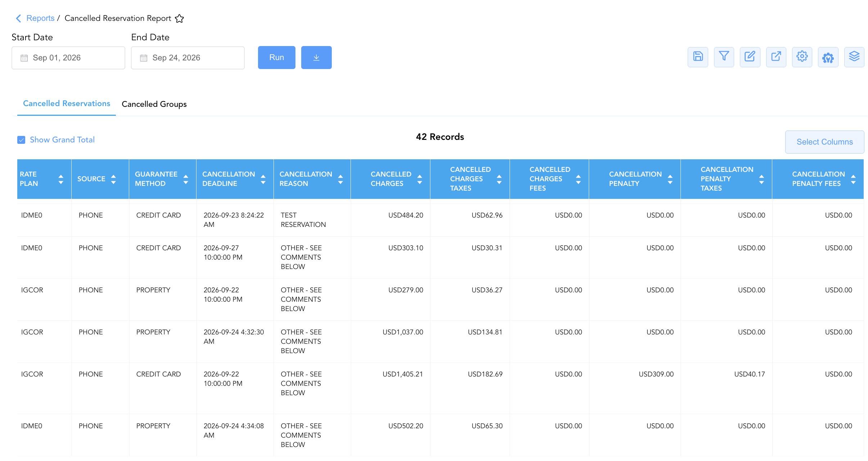Switch to Cancelled Groups tab

click(154, 104)
